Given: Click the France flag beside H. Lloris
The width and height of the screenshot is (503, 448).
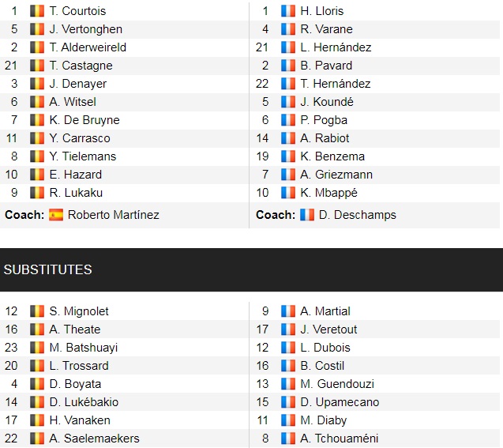Looking at the screenshot, I should pos(287,11).
